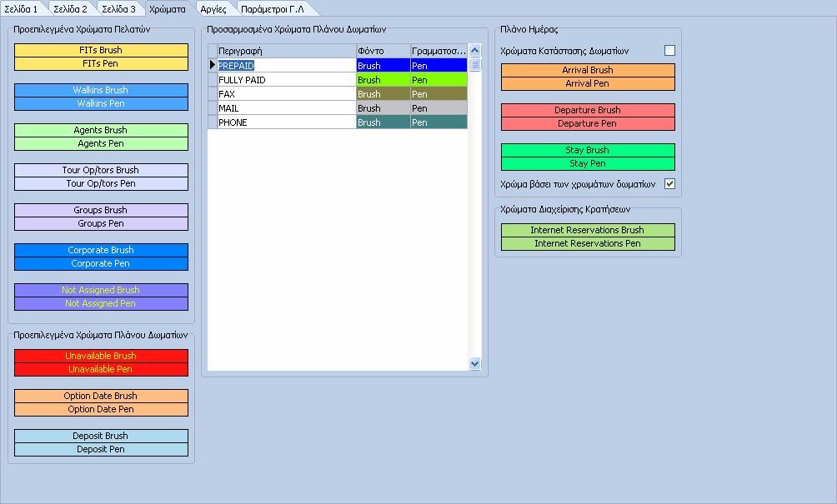Choose the Unavailable Pen color
837x504 pixels.
coord(101,369)
